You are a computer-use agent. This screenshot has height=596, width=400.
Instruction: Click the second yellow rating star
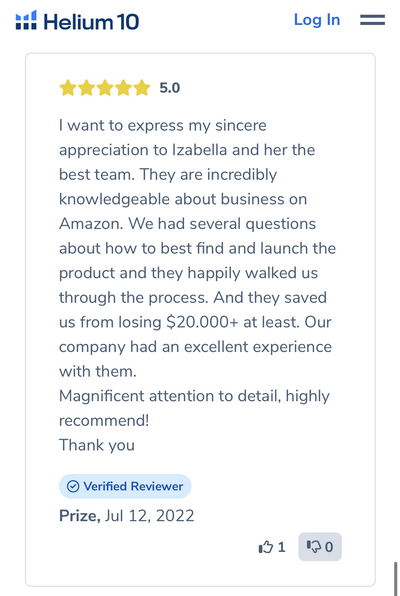(x=87, y=88)
